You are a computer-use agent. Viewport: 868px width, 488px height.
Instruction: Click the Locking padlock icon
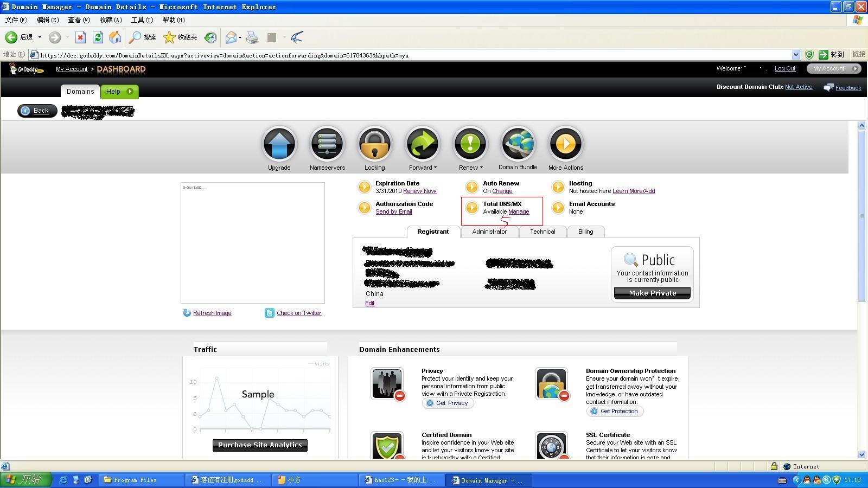coord(375,144)
